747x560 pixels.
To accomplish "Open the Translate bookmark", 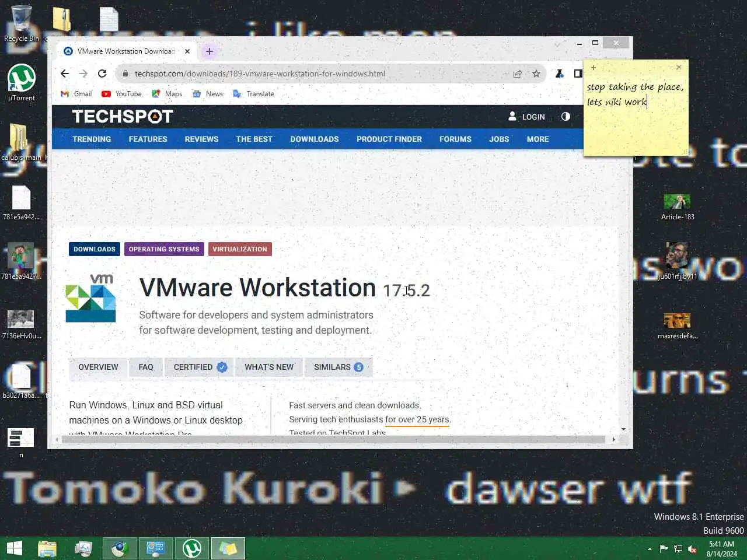I will (x=253, y=94).
